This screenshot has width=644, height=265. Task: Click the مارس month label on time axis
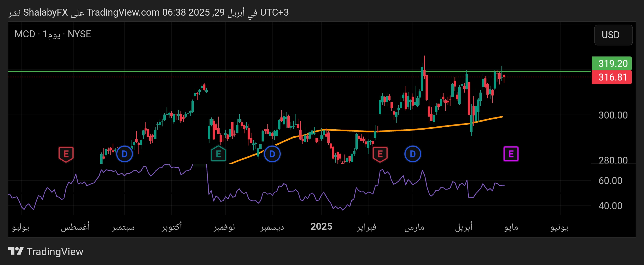[414, 227]
